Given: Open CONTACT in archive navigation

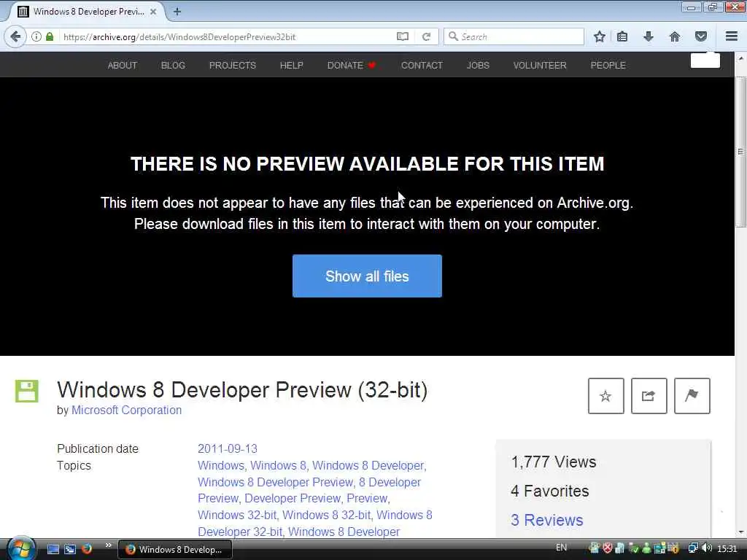Looking at the screenshot, I should (x=422, y=65).
